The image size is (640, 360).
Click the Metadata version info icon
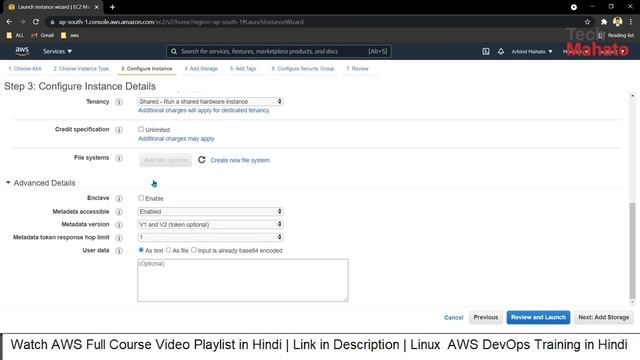[x=119, y=224]
